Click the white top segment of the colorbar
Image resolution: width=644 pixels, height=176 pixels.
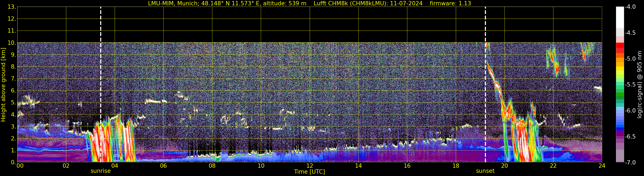point(620,17)
